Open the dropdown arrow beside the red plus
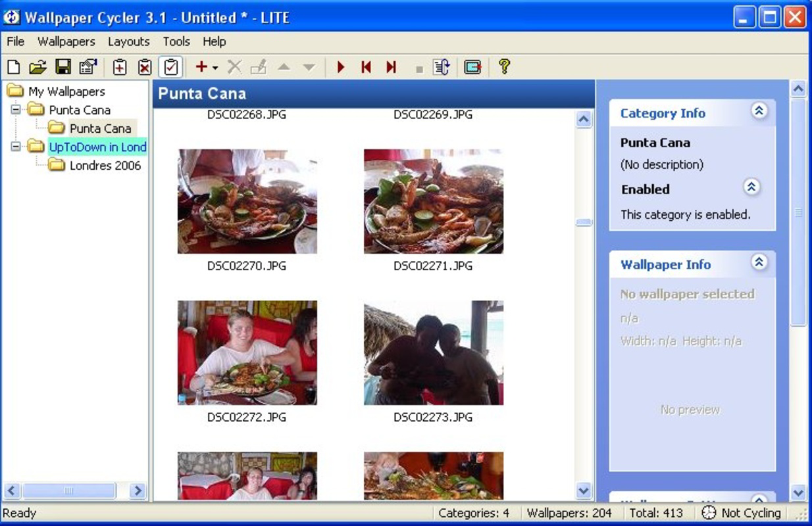 215,67
